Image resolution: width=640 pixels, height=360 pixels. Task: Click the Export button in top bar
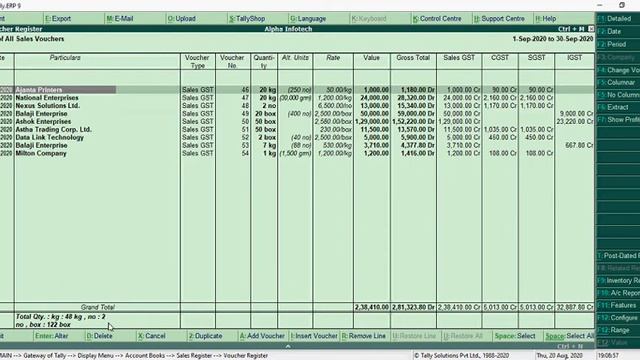tap(58, 19)
